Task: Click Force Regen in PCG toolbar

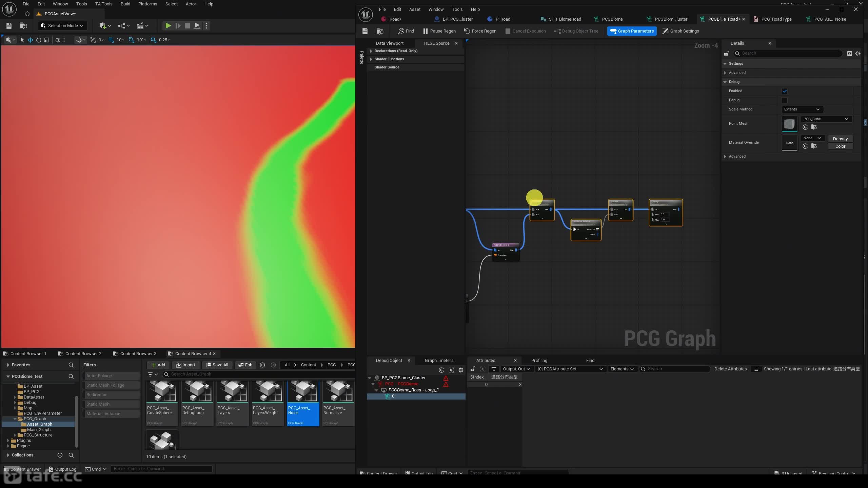Action: (480, 31)
